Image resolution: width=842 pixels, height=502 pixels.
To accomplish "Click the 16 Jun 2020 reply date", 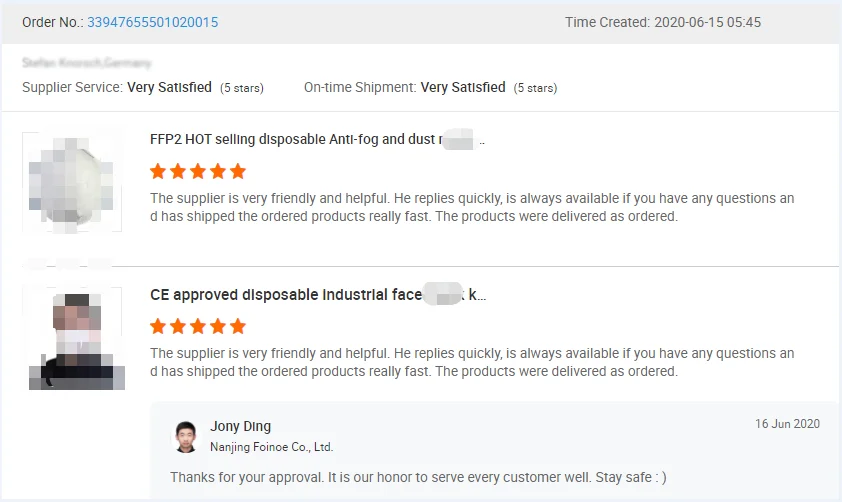I will tap(787, 424).
